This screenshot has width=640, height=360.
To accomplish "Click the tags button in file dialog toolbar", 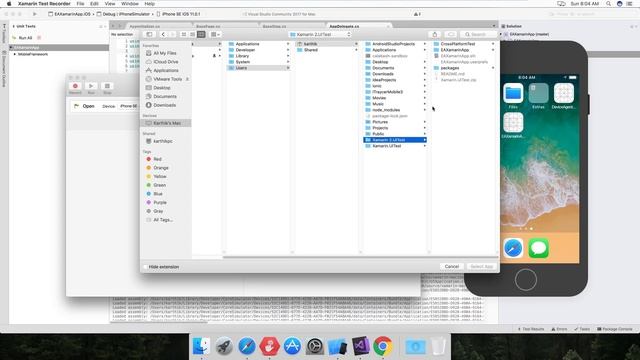I will [x=451, y=34].
